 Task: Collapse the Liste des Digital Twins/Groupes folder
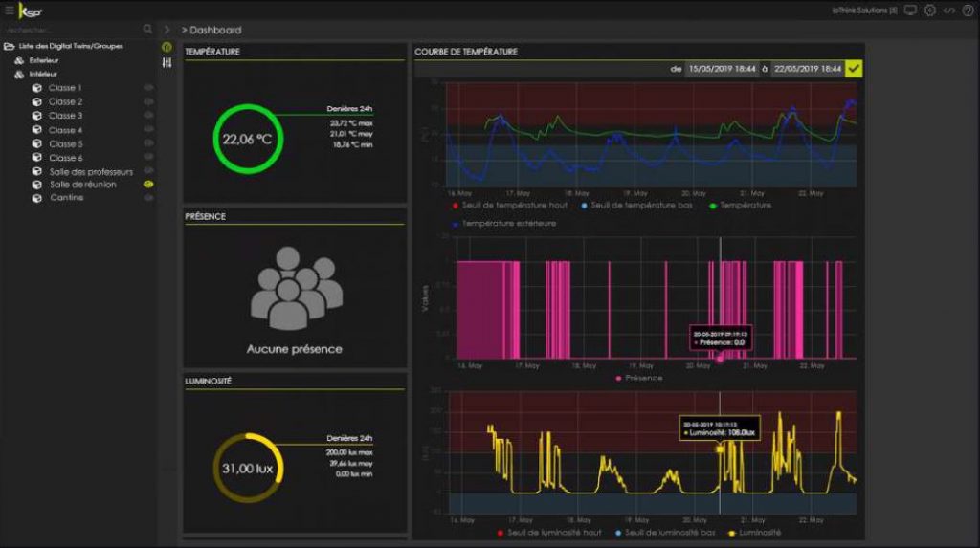pos(9,46)
